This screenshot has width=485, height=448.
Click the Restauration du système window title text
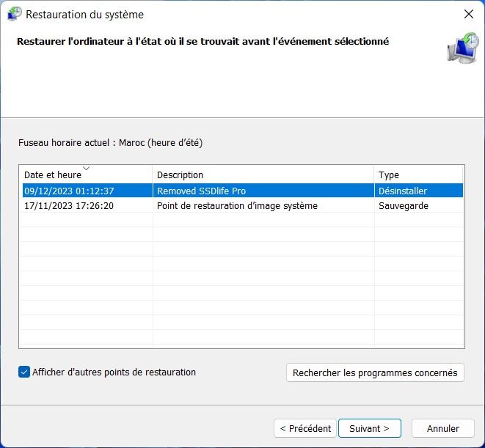tap(85, 14)
